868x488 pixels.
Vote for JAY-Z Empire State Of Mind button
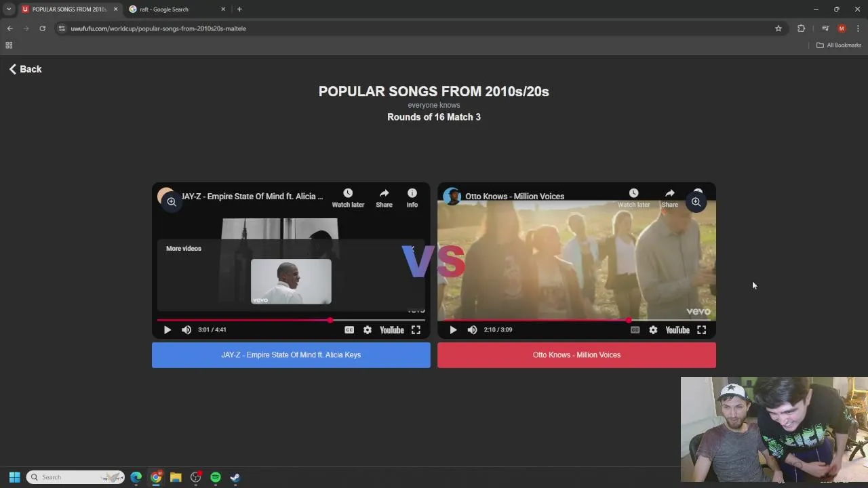pyautogui.click(x=291, y=355)
